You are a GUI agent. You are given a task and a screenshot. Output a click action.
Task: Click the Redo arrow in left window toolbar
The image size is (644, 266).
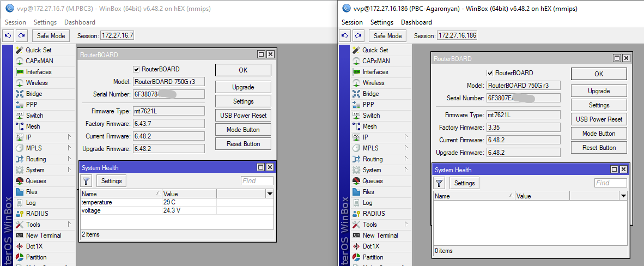(21, 36)
